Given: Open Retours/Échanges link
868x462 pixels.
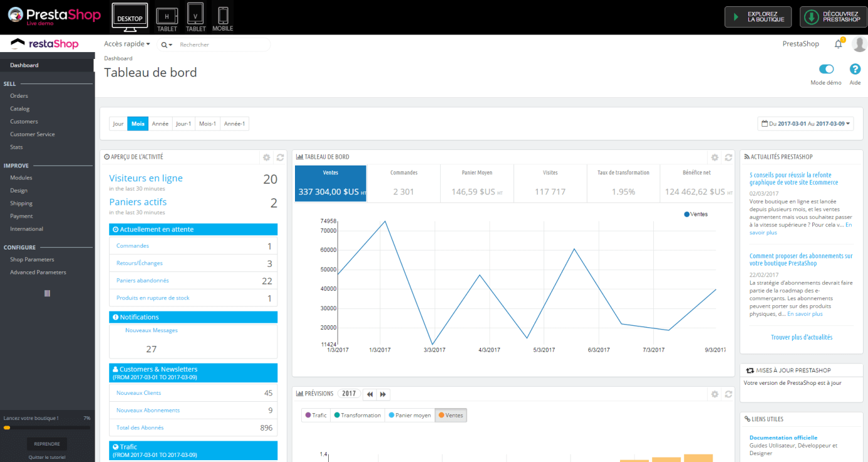Looking at the screenshot, I should coord(140,263).
